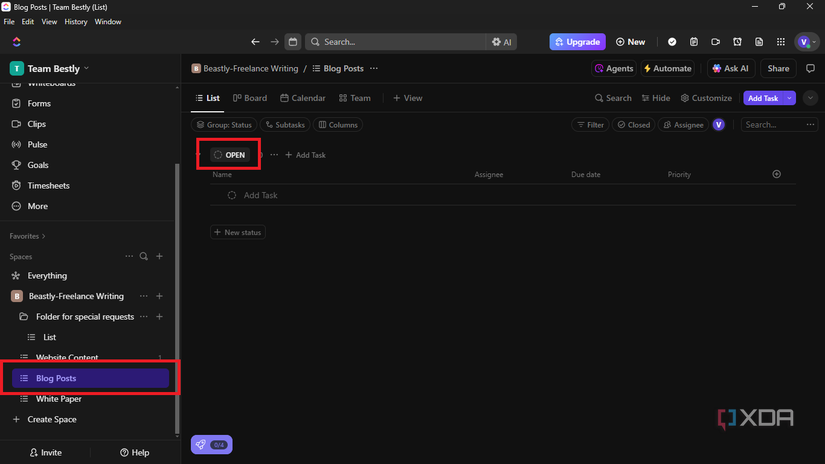Open Group: Status dropdown
Screen dimensions: 825x464
pos(224,125)
